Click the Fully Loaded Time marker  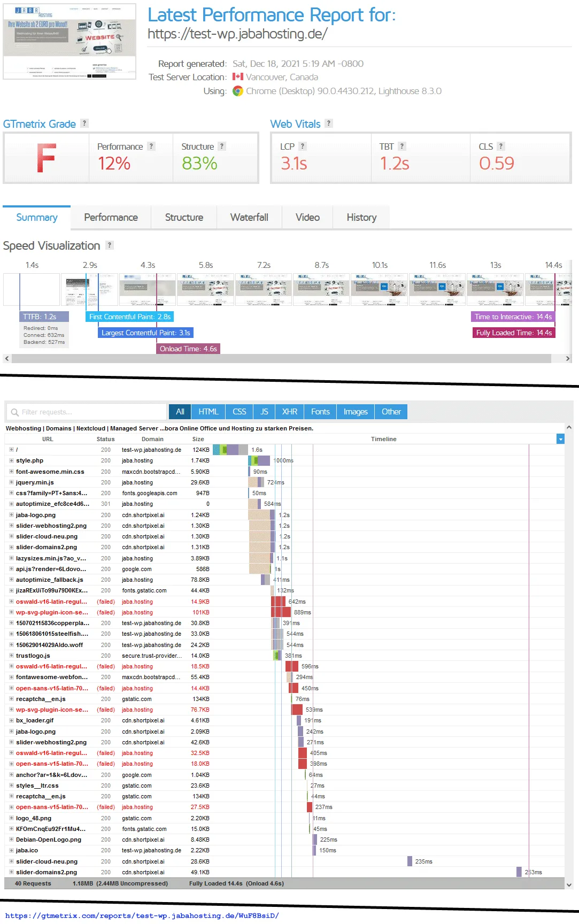click(x=513, y=333)
